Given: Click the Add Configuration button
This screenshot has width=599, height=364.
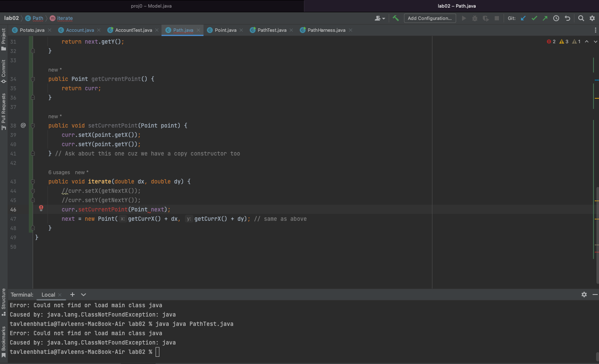Looking at the screenshot, I should (429, 18).
